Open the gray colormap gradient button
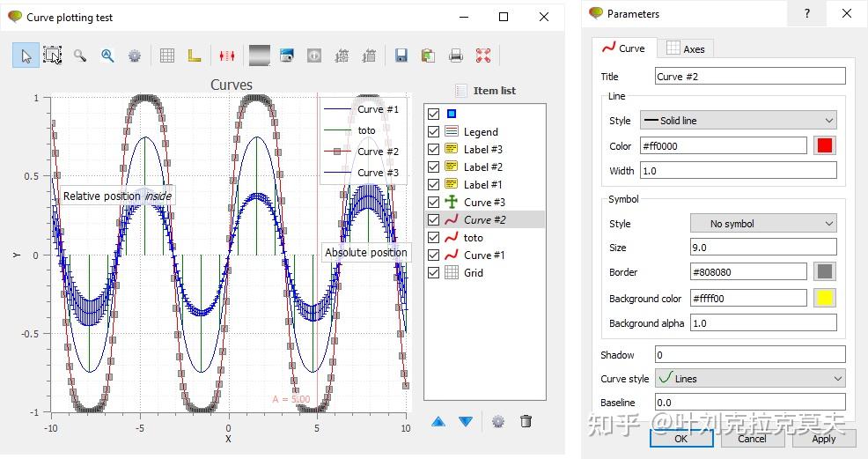The width and height of the screenshot is (868, 459). 260,56
